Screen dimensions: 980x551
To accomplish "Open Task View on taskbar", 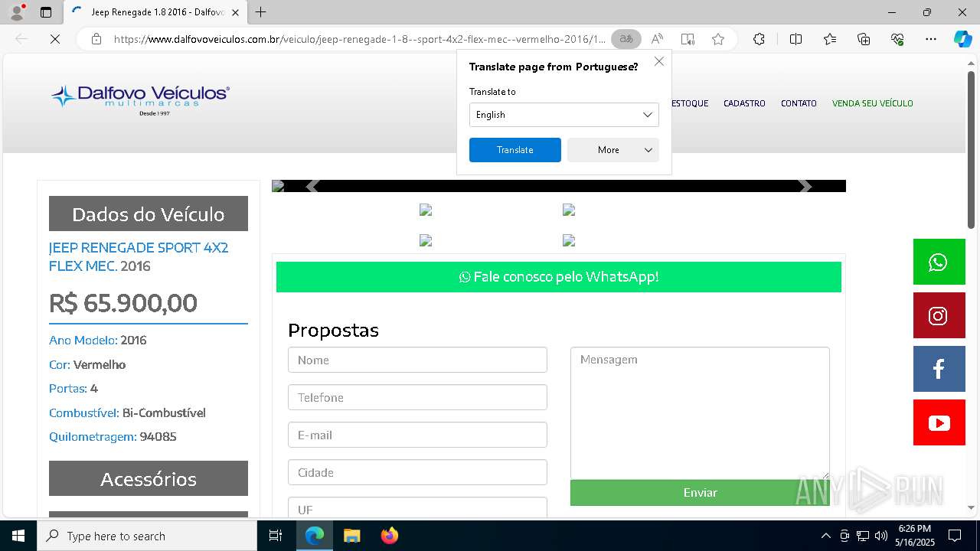I will coord(276,536).
